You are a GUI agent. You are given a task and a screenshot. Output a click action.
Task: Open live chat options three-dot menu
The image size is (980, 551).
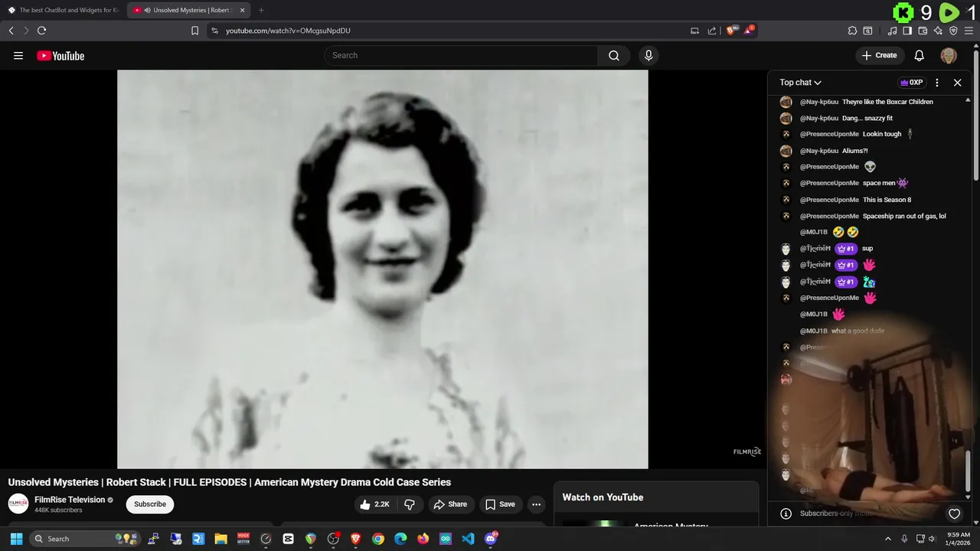937,83
